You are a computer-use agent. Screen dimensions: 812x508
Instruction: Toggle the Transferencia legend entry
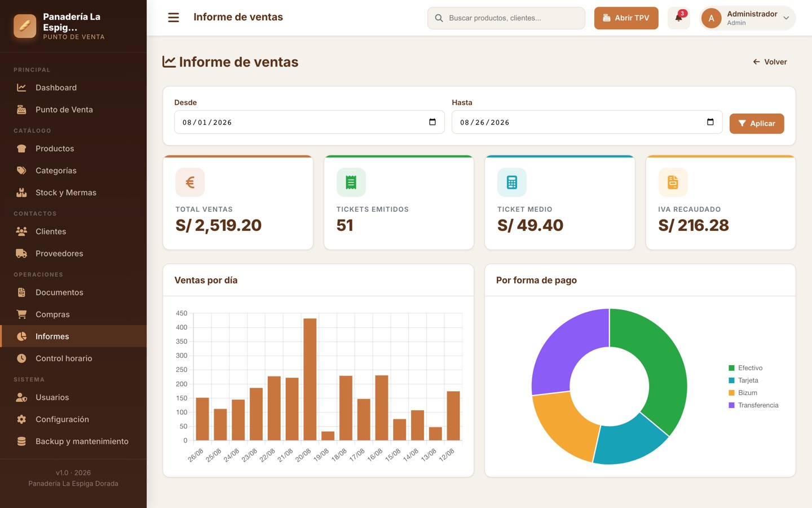(x=753, y=405)
